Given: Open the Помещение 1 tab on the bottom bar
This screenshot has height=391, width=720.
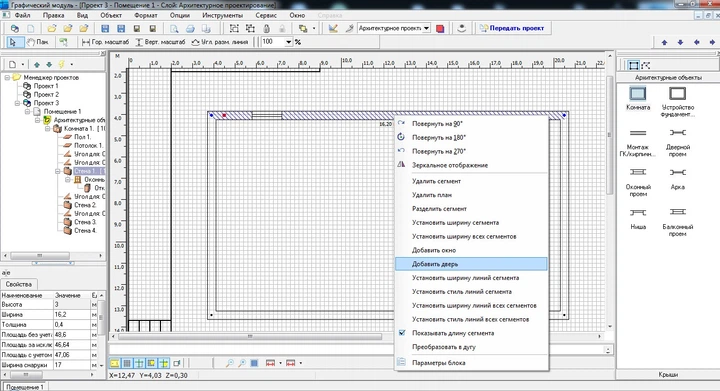Looking at the screenshot, I should click(x=25, y=387).
